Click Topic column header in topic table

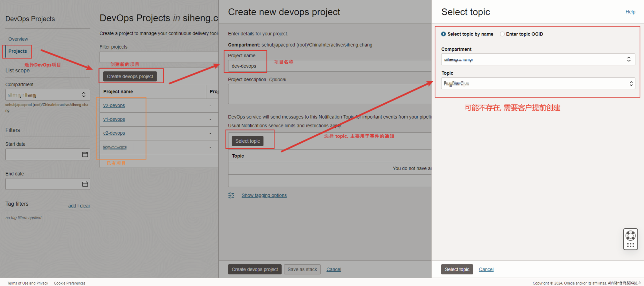coord(238,156)
